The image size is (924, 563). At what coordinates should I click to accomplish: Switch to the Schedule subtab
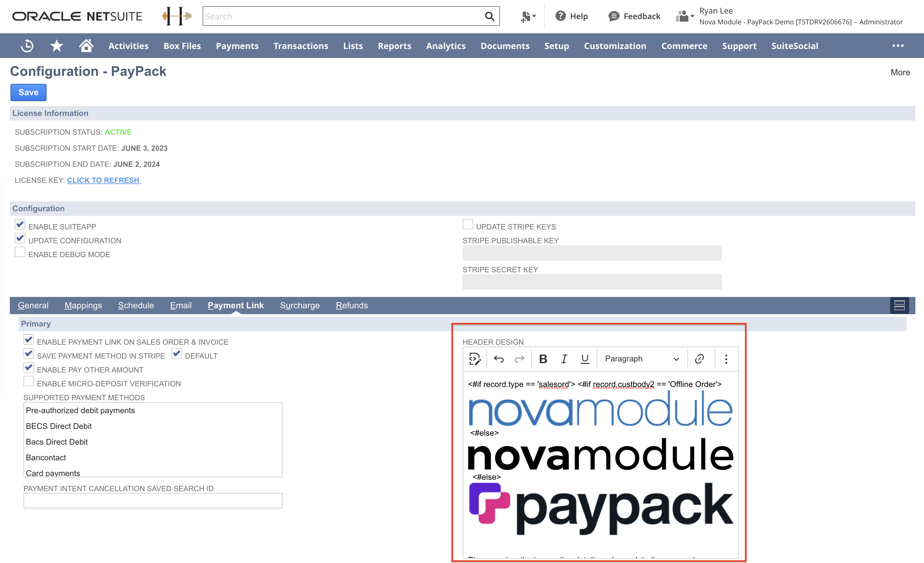(136, 306)
